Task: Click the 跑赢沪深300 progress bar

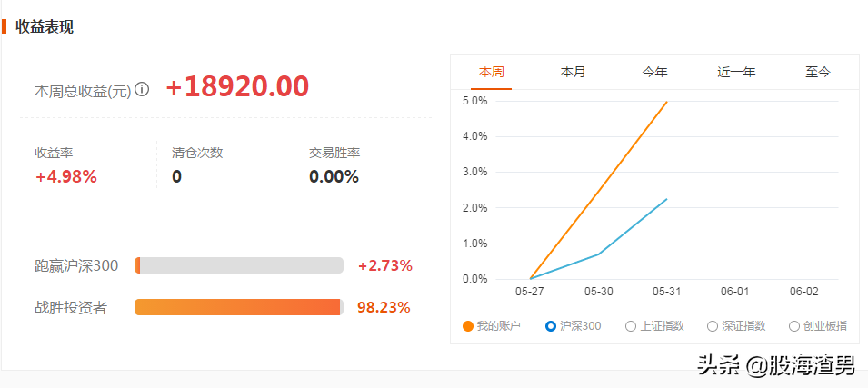Action: [239, 265]
